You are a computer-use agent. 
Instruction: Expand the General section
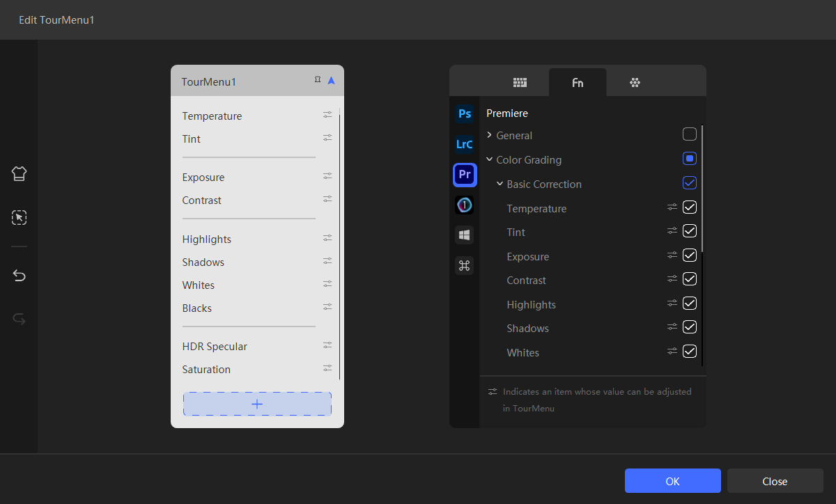pos(490,135)
